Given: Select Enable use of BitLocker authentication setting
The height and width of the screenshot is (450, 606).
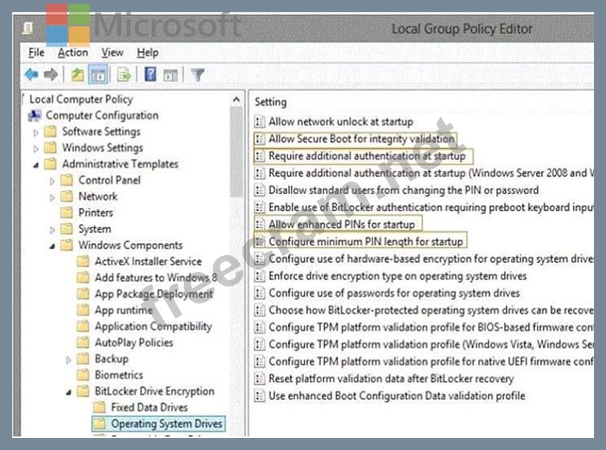Looking at the screenshot, I should [431, 207].
